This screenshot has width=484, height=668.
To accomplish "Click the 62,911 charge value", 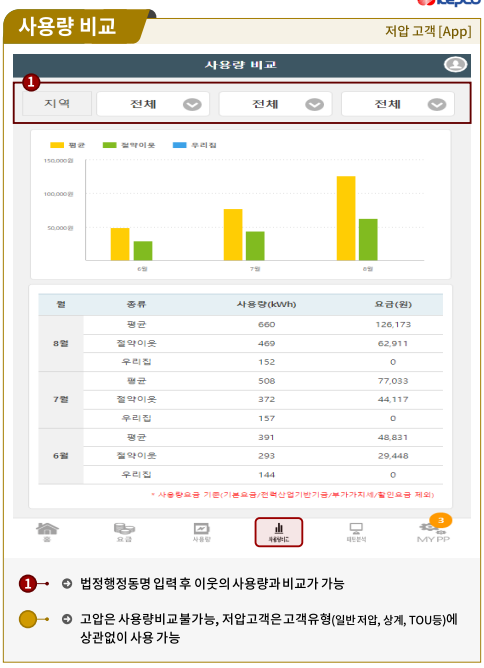I will pos(393,343).
